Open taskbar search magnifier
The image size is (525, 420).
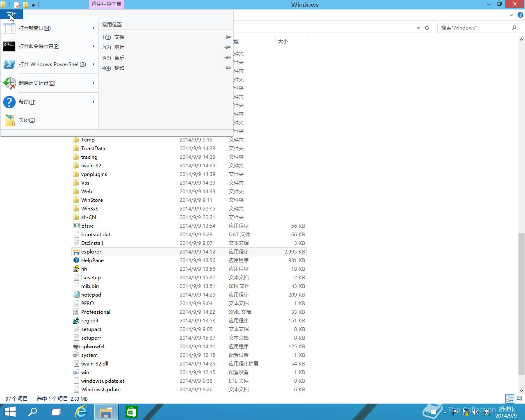(x=32, y=412)
